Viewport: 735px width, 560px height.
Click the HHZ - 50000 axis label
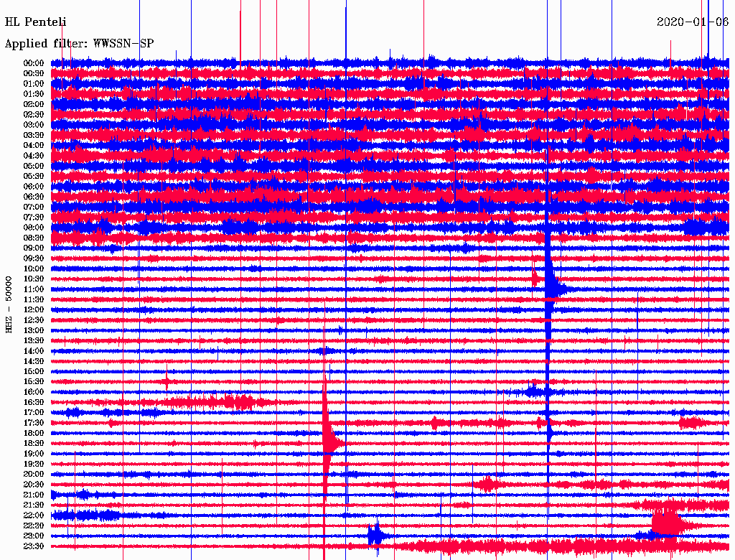(9, 305)
